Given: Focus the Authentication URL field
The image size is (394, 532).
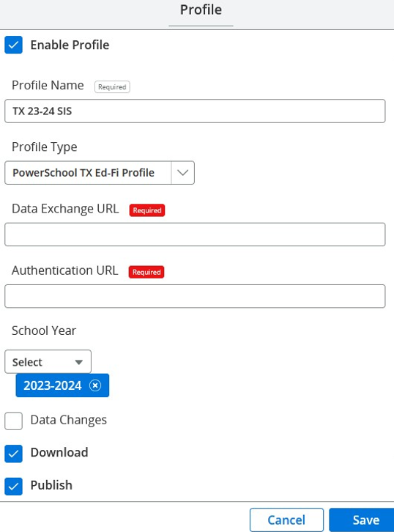Looking at the screenshot, I should click(195, 296).
